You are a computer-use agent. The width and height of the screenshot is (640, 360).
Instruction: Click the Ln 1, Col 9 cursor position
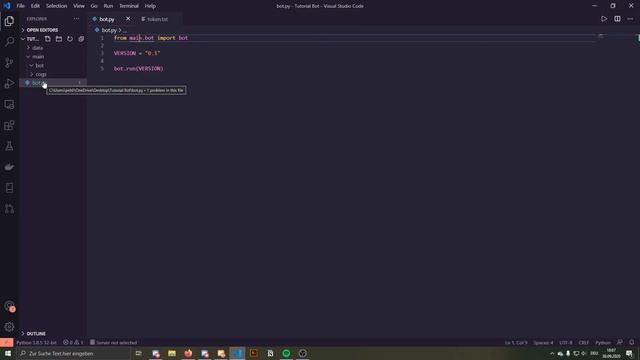pyautogui.click(x=516, y=342)
